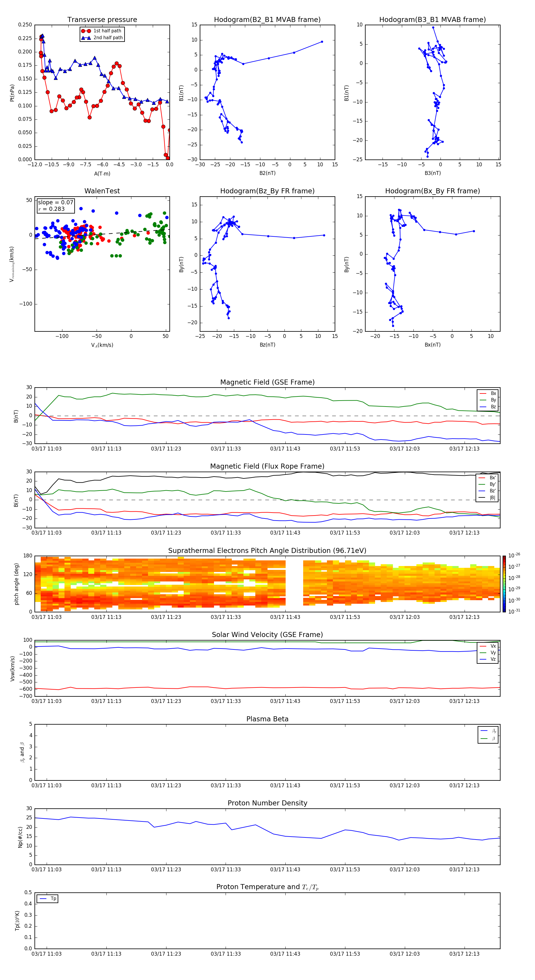This screenshot has height=980, width=535.
Task: Select the Bx entry in GSE legend
Action: (x=488, y=393)
